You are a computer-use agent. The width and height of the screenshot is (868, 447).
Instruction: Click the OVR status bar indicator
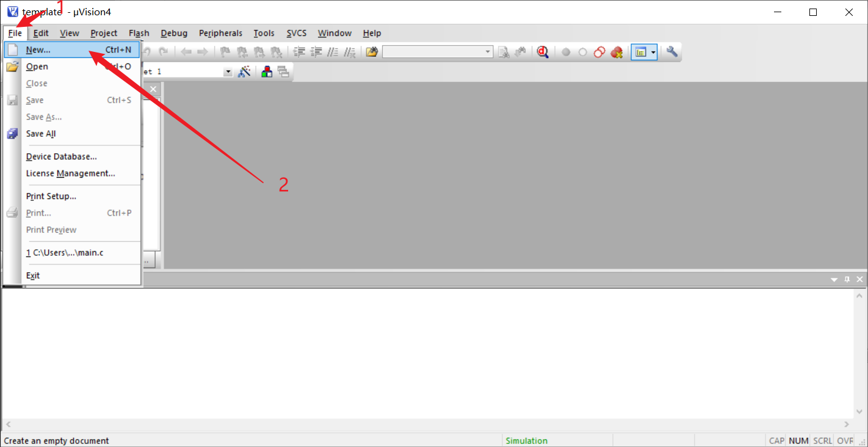(x=845, y=441)
